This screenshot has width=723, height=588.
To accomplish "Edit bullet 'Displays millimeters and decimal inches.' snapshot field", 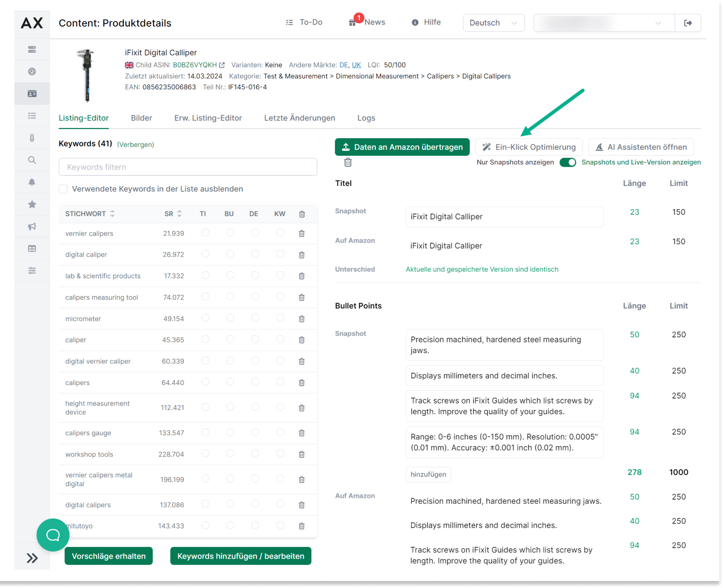I will pyautogui.click(x=505, y=376).
